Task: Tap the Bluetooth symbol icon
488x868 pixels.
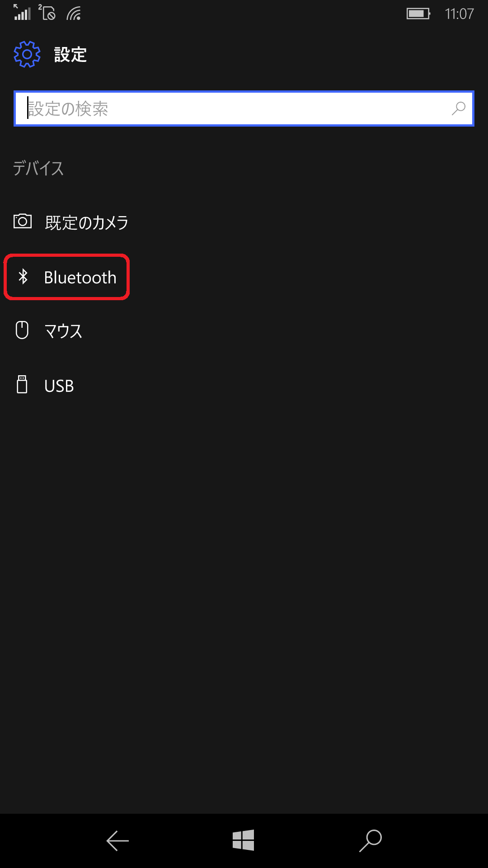Action: (x=23, y=276)
